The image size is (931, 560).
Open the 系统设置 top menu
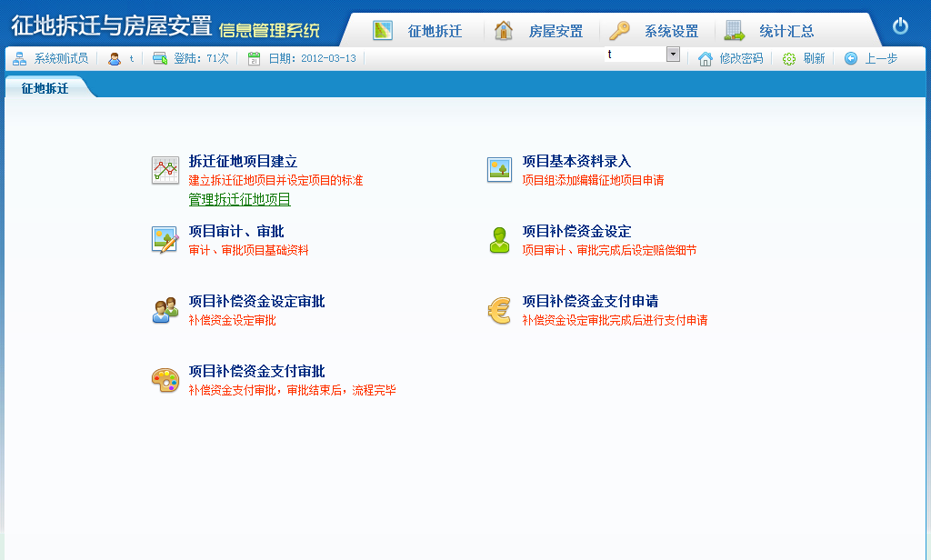[672, 31]
